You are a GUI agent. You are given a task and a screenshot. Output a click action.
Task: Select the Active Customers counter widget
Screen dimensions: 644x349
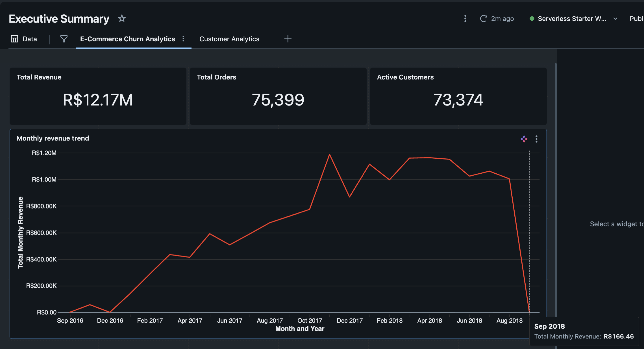coord(458,96)
